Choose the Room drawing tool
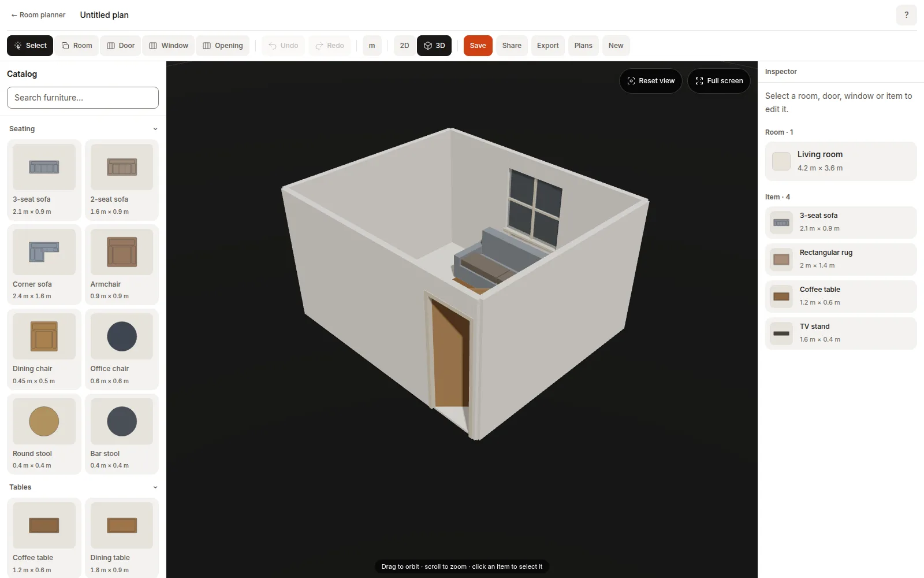 (77, 46)
